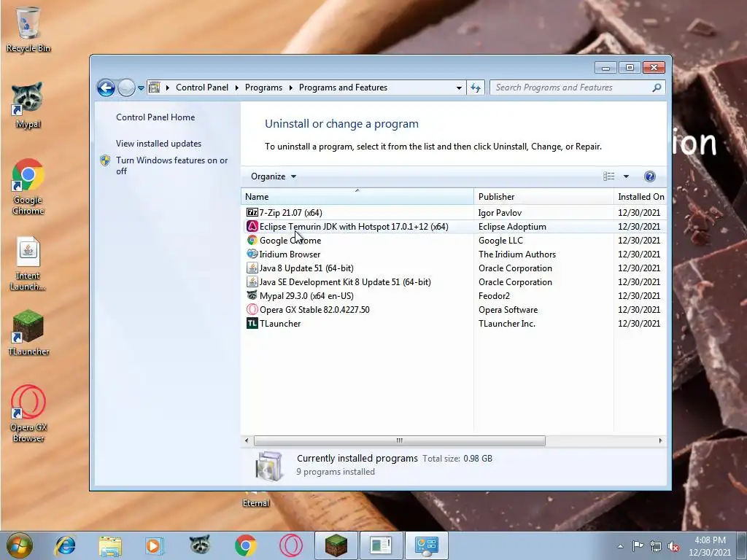747x560 pixels.
Task: Expand the arrow after Programs breadcrumb
Action: pos(290,87)
